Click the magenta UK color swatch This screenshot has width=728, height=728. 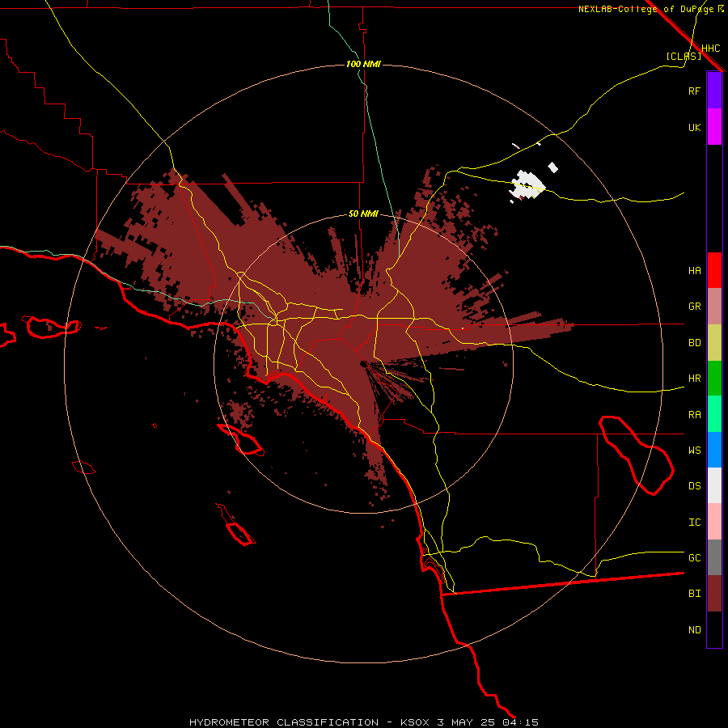tap(714, 127)
